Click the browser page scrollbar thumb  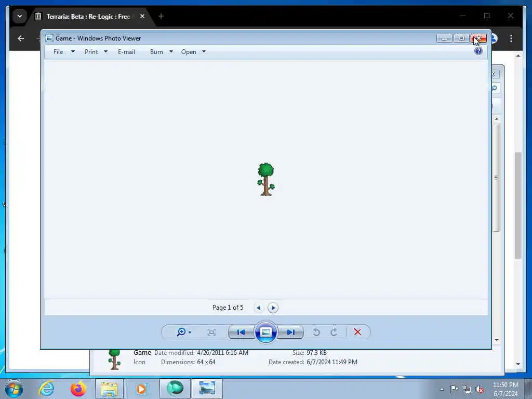[518, 205]
